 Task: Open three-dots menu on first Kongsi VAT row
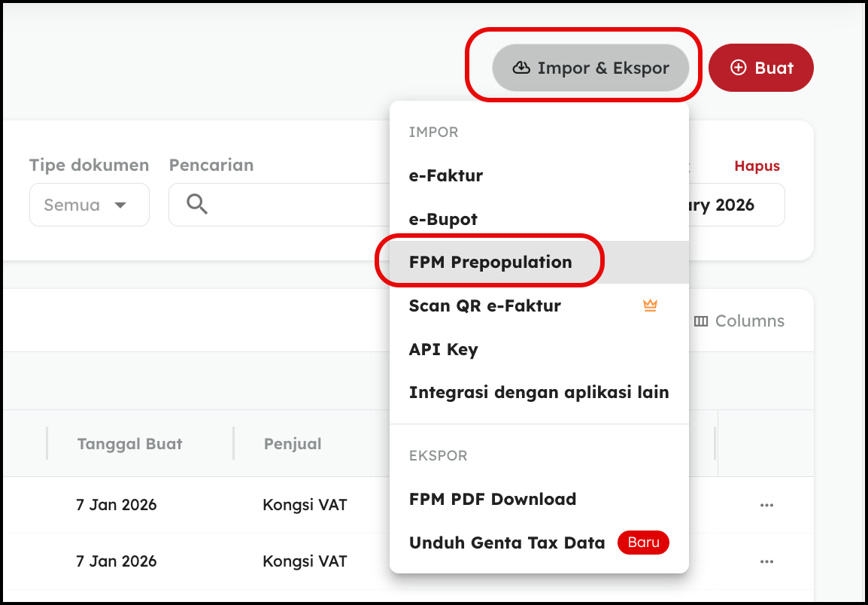pos(766,505)
